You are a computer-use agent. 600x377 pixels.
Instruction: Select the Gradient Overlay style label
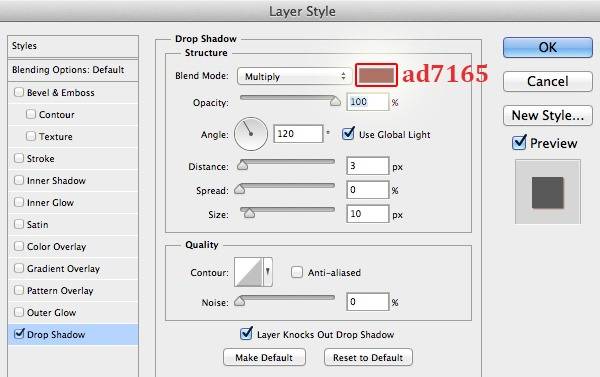[63, 269]
